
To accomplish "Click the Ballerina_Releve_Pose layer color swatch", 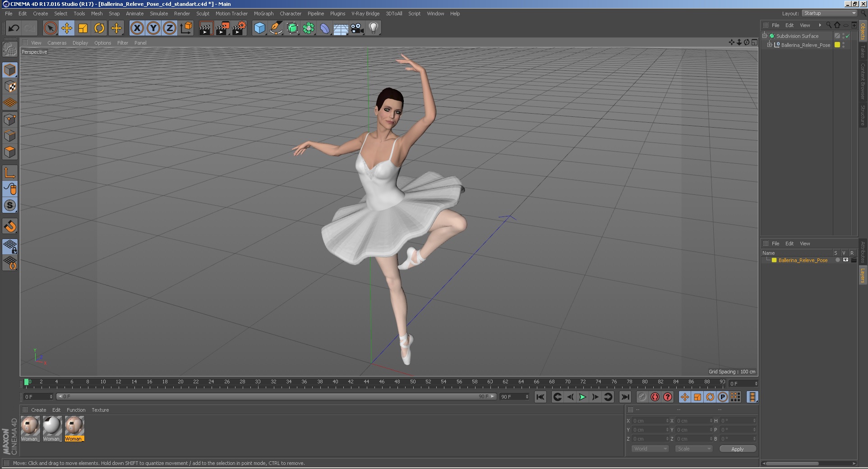I will point(774,260).
